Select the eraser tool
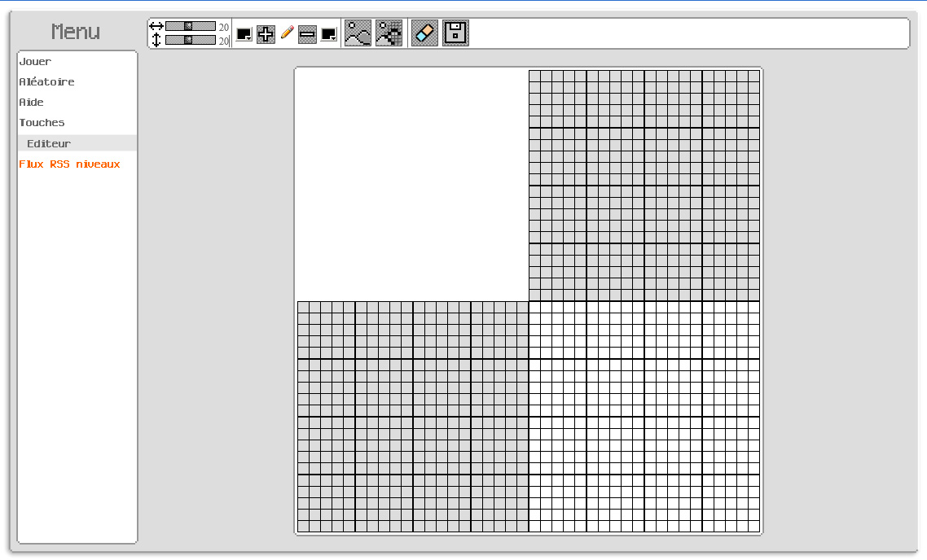927x560 pixels. [x=424, y=33]
